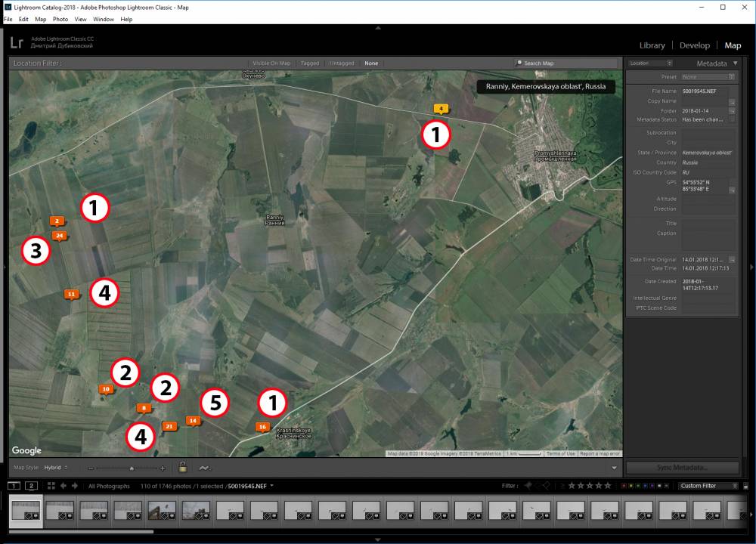Click the orange map marker labeled 24
Viewport: 756px width, 544px height.
pos(60,236)
